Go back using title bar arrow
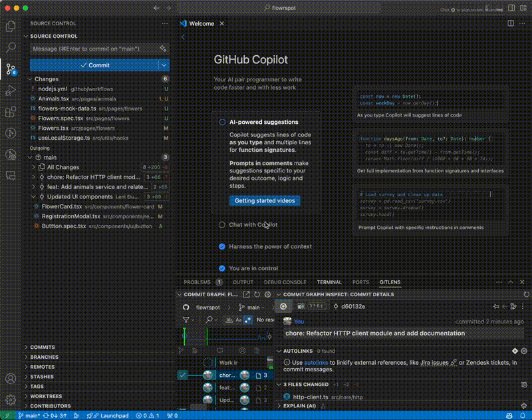 pyautogui.click(x=156, y=8)
